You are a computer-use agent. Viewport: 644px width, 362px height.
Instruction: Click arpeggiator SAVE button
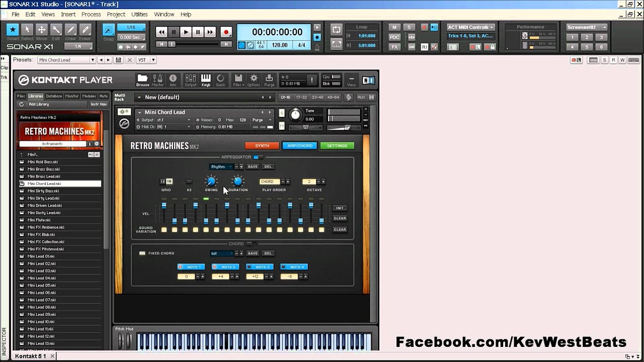click(253, 166)
